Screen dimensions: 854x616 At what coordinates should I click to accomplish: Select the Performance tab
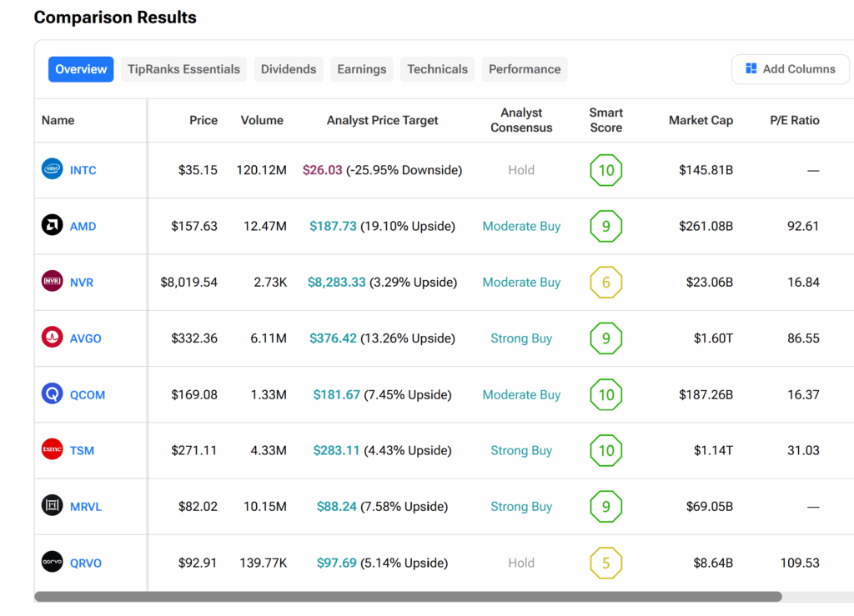click(525, 69)
